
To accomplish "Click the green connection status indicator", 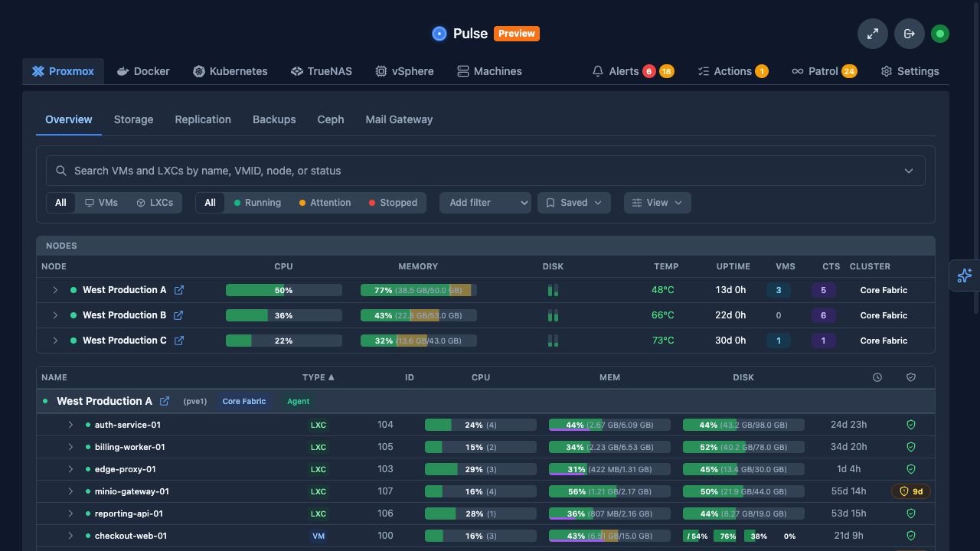I will click(x=940, y=34).
